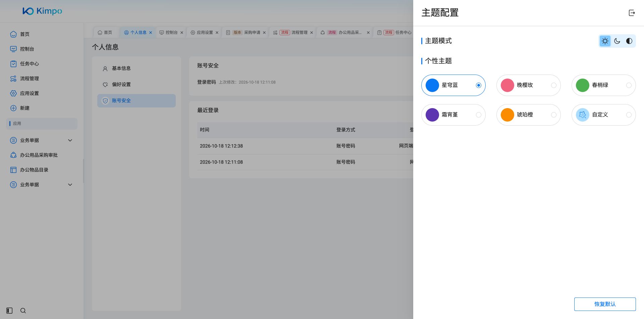Select auto contrast theme mode

[629, 41]
